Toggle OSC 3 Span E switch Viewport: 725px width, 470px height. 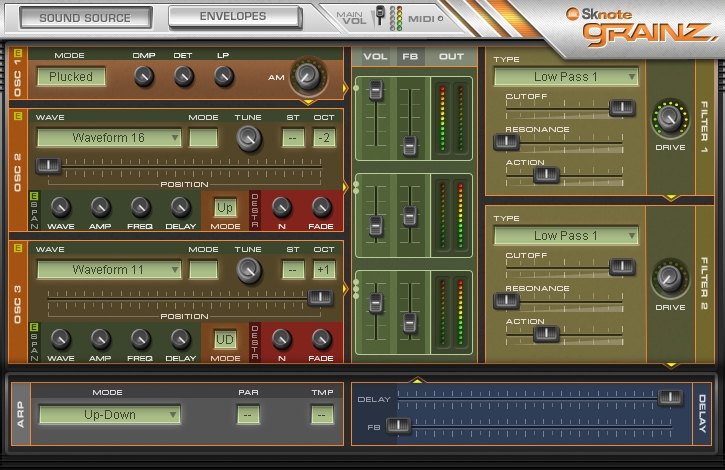[34, 328]
